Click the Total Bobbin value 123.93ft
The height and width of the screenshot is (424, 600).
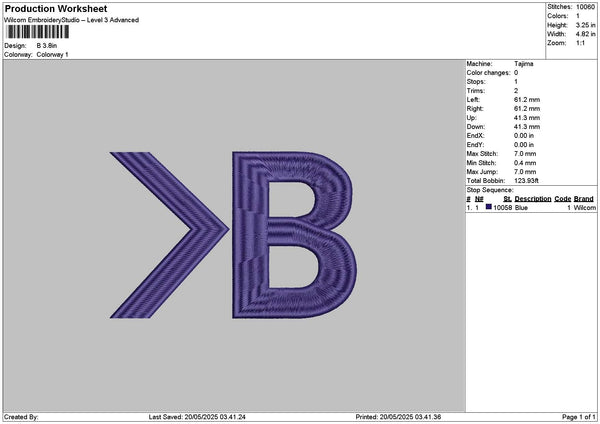530,180
